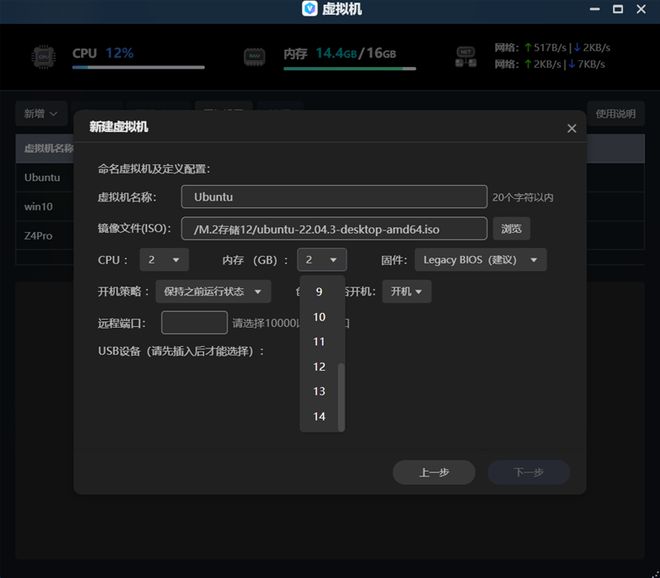Viewport: 660px width, 578px height.
Task: Close the 新建虚拟机 dialog
Action: click(x=572, y=128)
